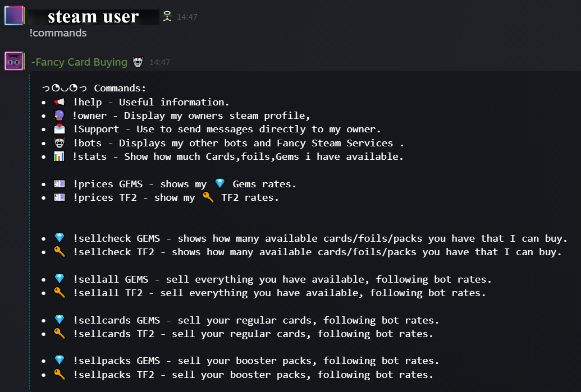This screenshot has width=581, height=392.
Task: Click the crystal ball icon beside !owner
Action: [60, 116]
